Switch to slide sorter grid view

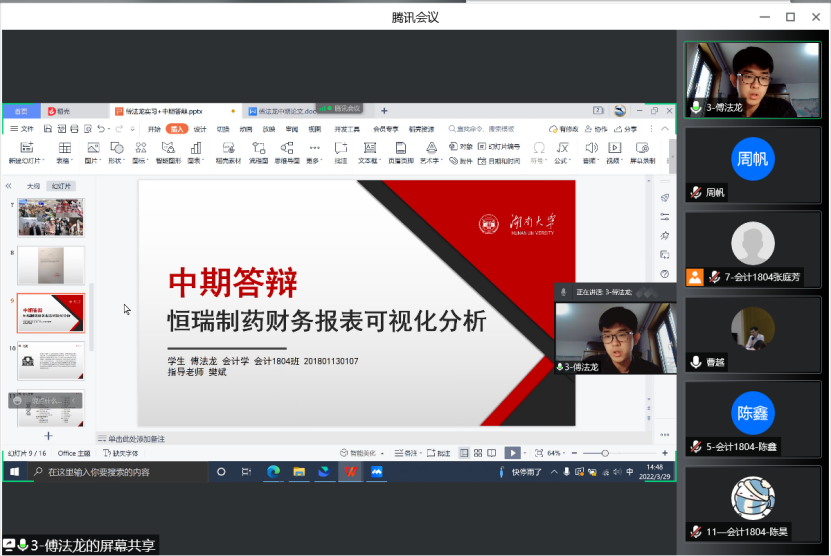(478, 453)
